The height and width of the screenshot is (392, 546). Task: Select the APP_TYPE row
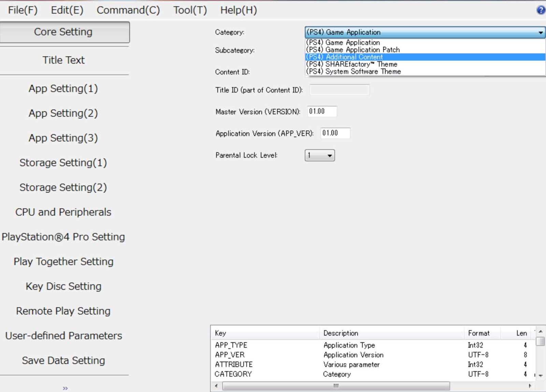(x=373, y=345)
